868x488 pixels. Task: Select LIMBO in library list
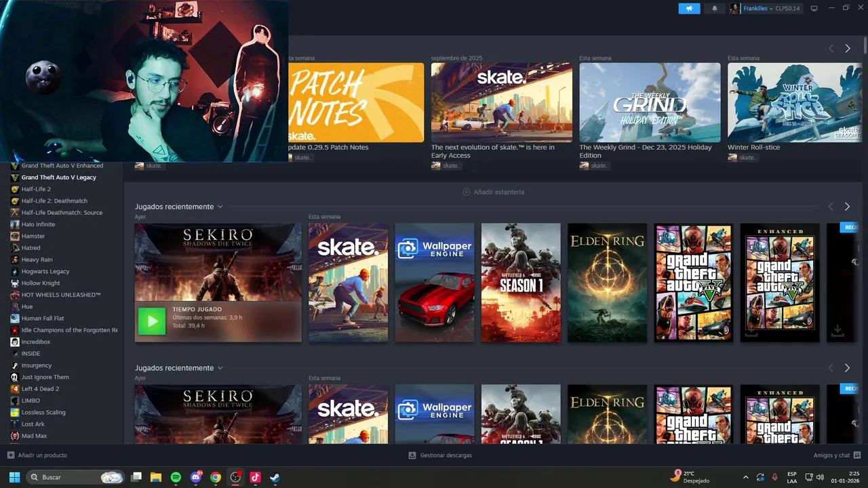pos(31,401)
